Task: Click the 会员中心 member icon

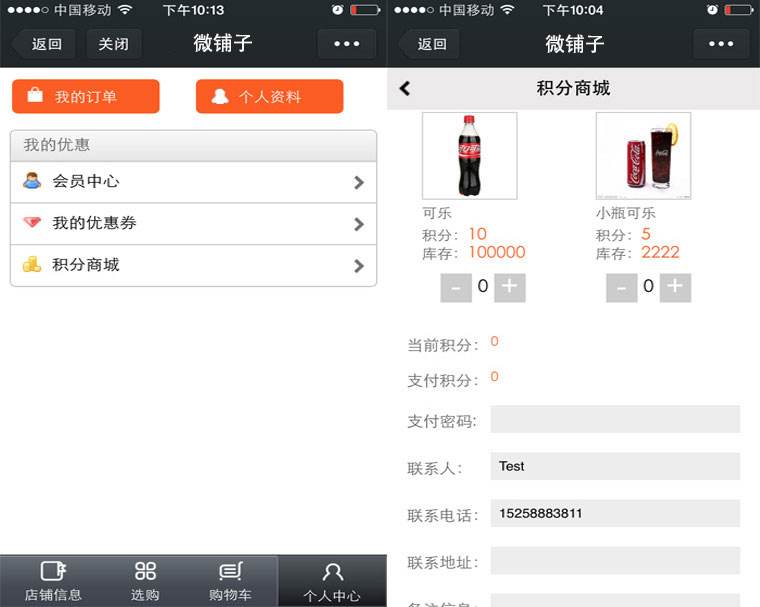Action: (x=33, y=181)
